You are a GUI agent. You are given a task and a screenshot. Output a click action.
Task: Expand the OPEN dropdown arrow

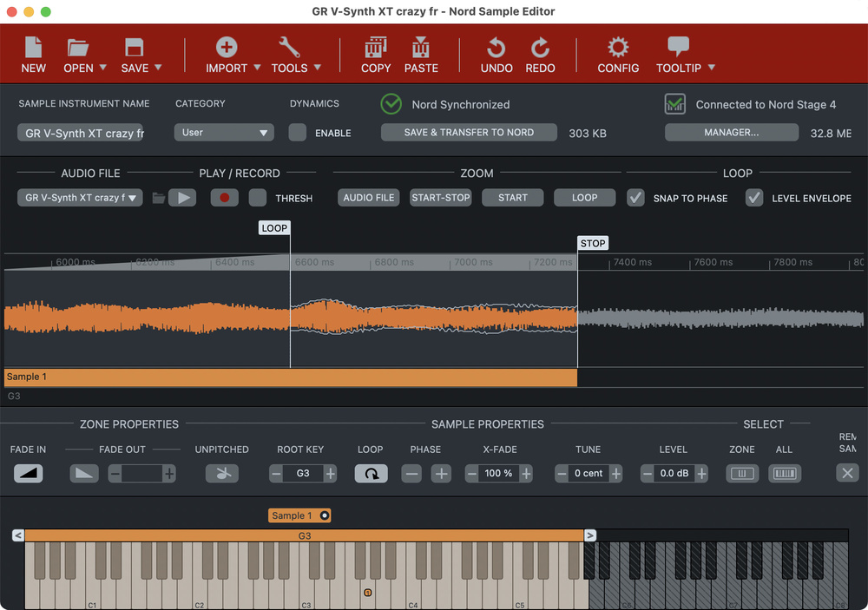click(x=102, y=68)
